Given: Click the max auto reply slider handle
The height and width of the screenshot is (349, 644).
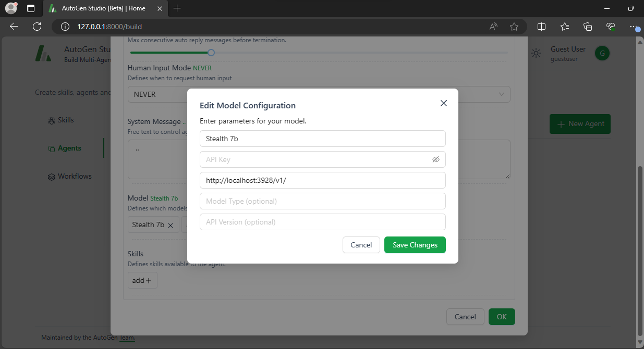Looking at the screenshot, I should [x=211, y=52].
